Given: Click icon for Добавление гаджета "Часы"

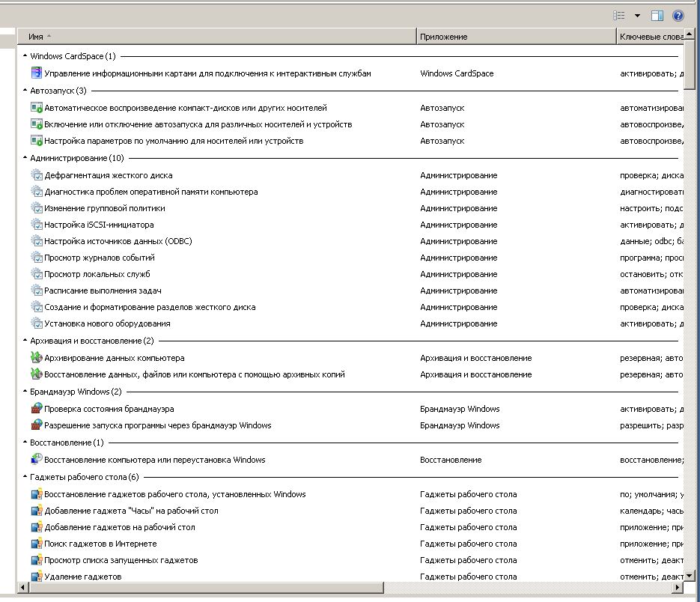Looking at the screenshot, I should [37, 511].
